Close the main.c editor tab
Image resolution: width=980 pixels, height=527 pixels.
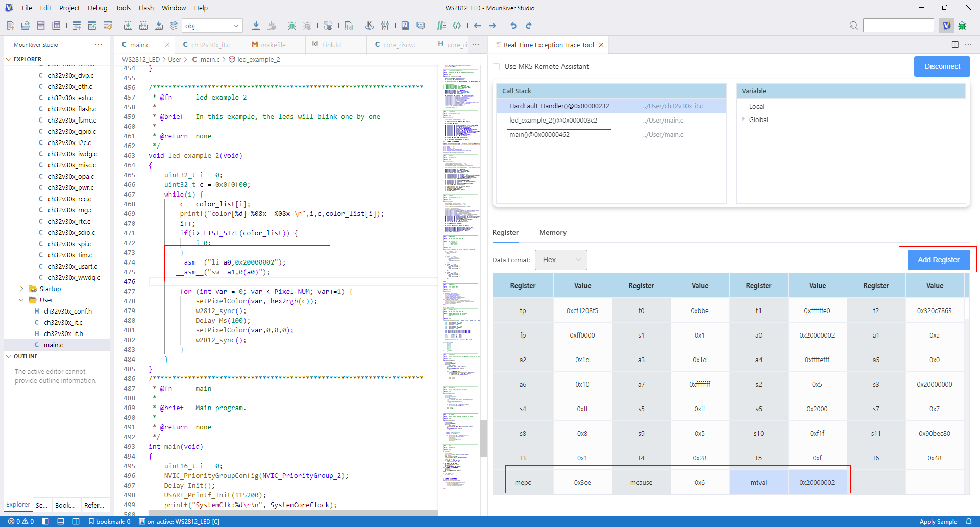click(167, 45)
